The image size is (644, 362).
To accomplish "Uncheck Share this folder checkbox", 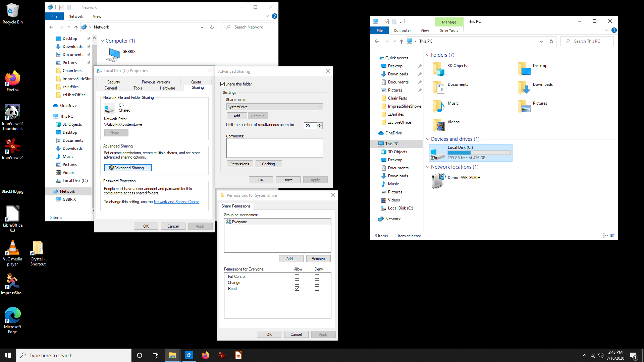I will coord(222,84).
